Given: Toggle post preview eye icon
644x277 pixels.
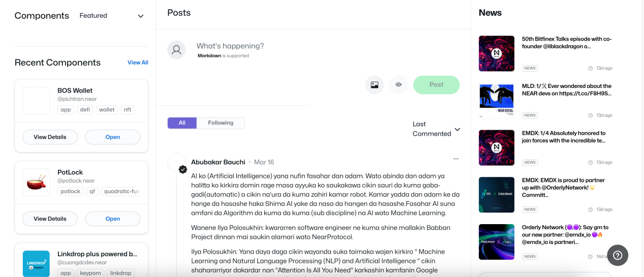Looking at the screenshot, I should [x=398, y=85].
